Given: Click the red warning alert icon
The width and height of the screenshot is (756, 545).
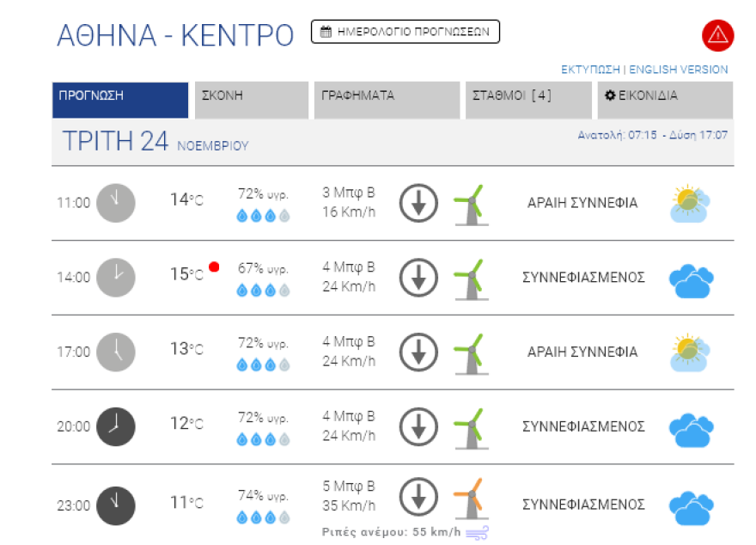Looking at the screenshot, I should pos(717,35).
